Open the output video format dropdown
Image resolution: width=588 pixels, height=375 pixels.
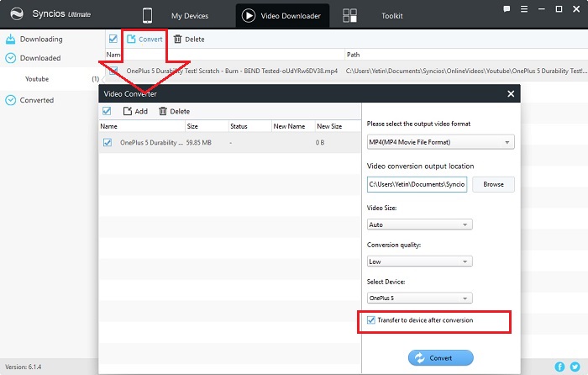point(441,142)
